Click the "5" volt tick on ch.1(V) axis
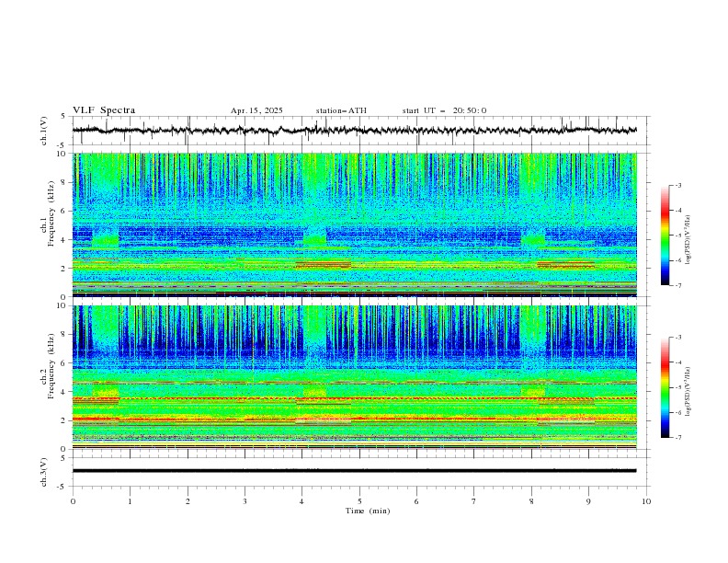Screen dimensions: 728x563 (63, 116)
